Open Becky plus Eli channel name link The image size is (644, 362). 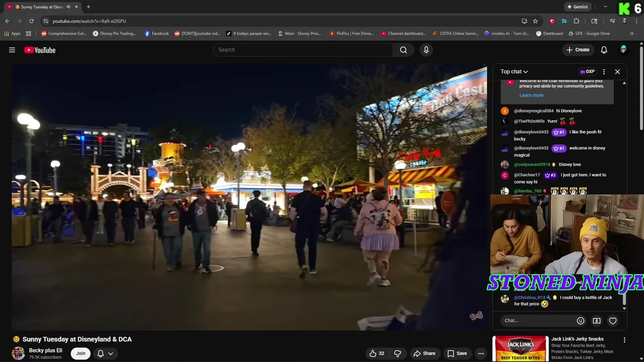click(x=46, y=350)
